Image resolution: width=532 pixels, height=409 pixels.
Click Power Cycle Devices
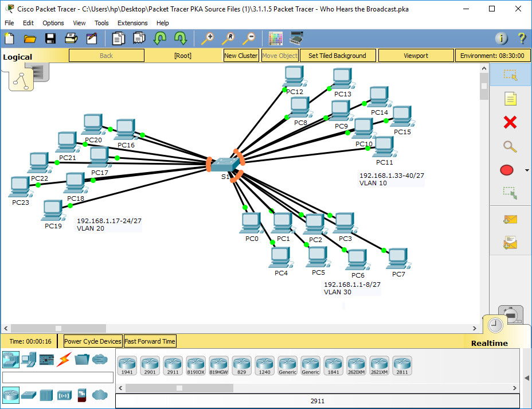click(x=93, y=341)
